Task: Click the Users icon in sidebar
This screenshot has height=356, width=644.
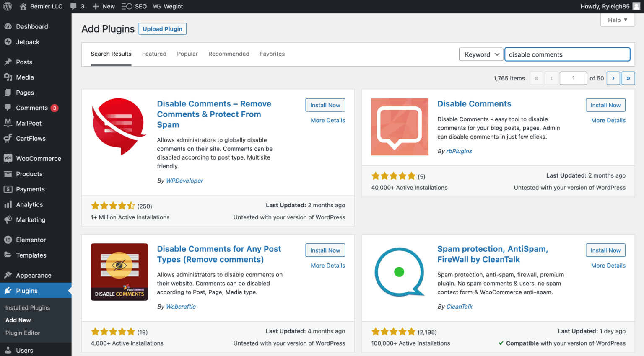Action: [x=8, y=350]
